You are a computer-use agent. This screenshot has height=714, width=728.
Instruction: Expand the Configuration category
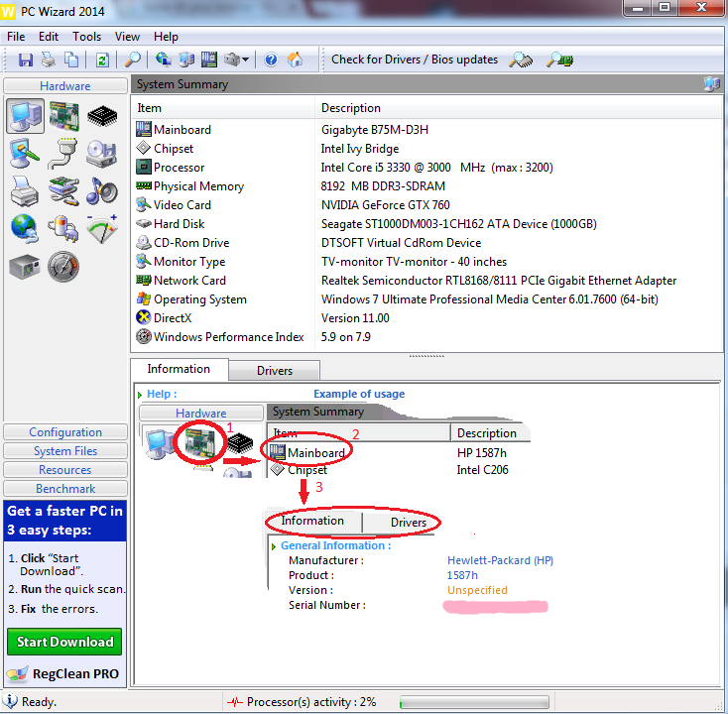coord(65,432)
